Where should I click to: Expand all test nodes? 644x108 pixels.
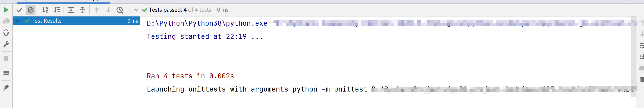pyautogui.click(x=71, y=10)
